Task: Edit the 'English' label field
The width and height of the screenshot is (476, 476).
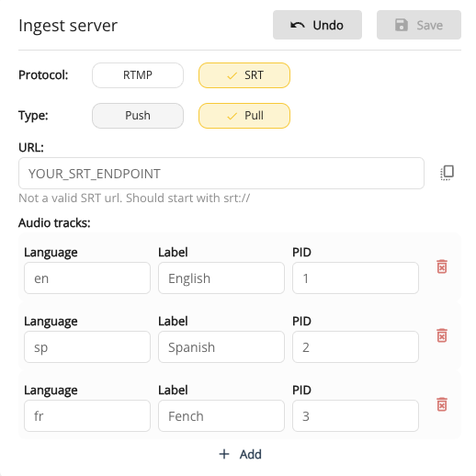Action: coord(221,278)
